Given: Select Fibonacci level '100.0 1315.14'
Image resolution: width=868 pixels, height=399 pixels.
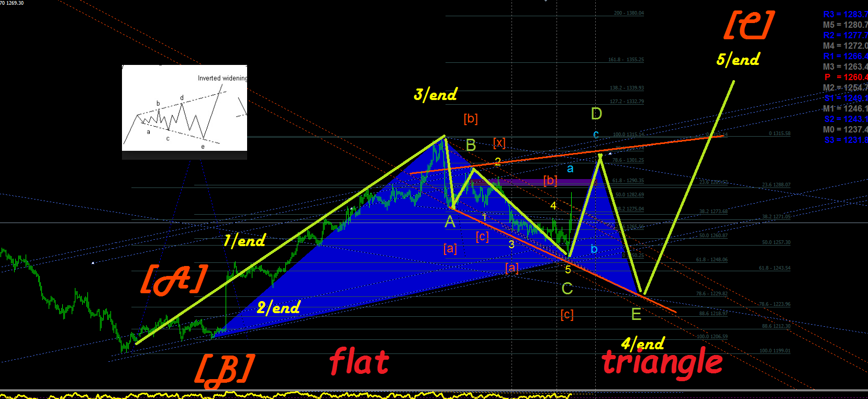Looking at the screenshot, I should point(629,135).
